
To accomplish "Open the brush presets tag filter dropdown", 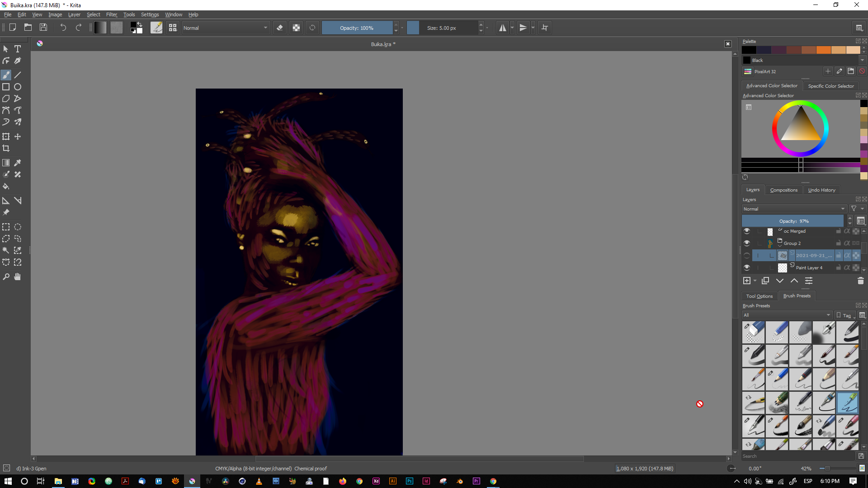I will click(787, 315).
